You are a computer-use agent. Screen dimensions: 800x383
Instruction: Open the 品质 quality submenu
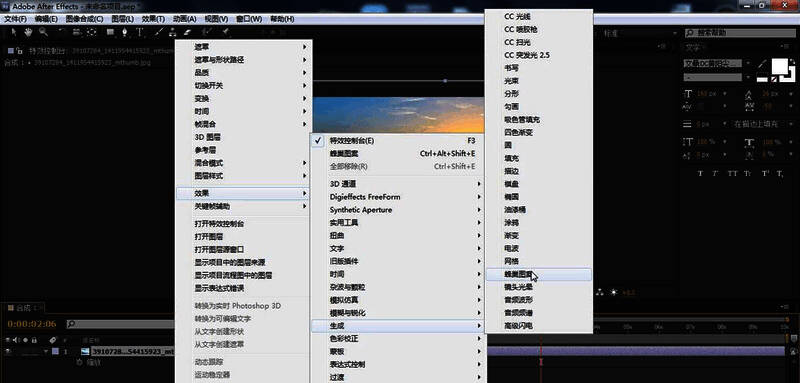(x=243, y=72)
